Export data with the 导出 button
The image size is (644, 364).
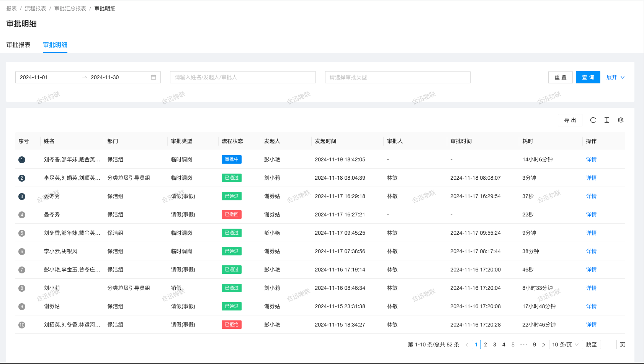coord(570,120)
